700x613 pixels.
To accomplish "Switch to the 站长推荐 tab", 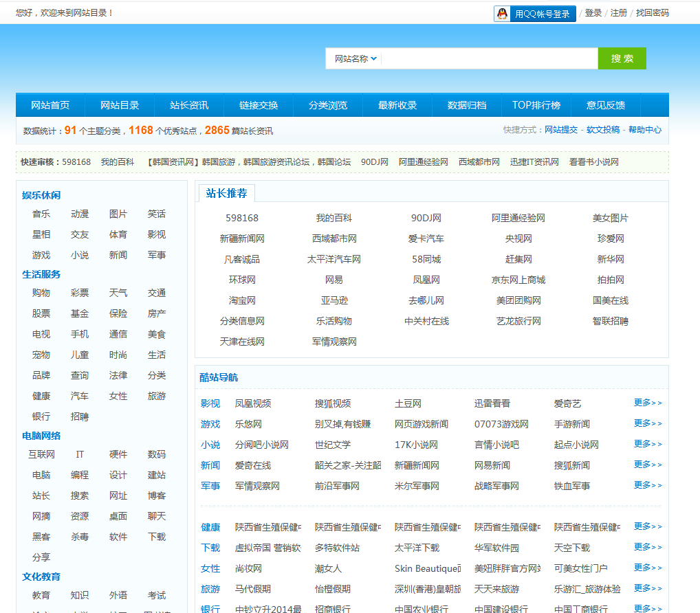I will point(226,193).
